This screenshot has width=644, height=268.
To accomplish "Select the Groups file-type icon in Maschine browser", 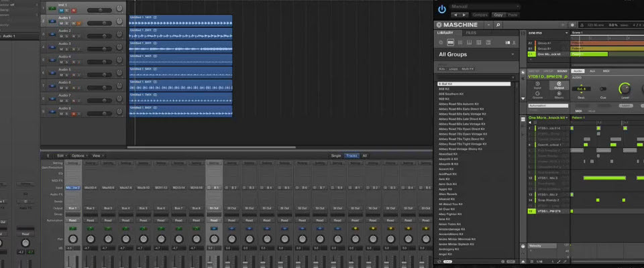I will 451,42.
